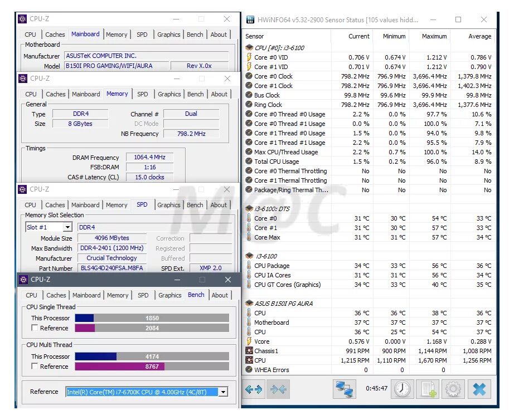Open the Reference CPU i7-6700K dropdown
Image resolution: width=514 pixels, height=420 pixels.
click(x=223, y=392)
